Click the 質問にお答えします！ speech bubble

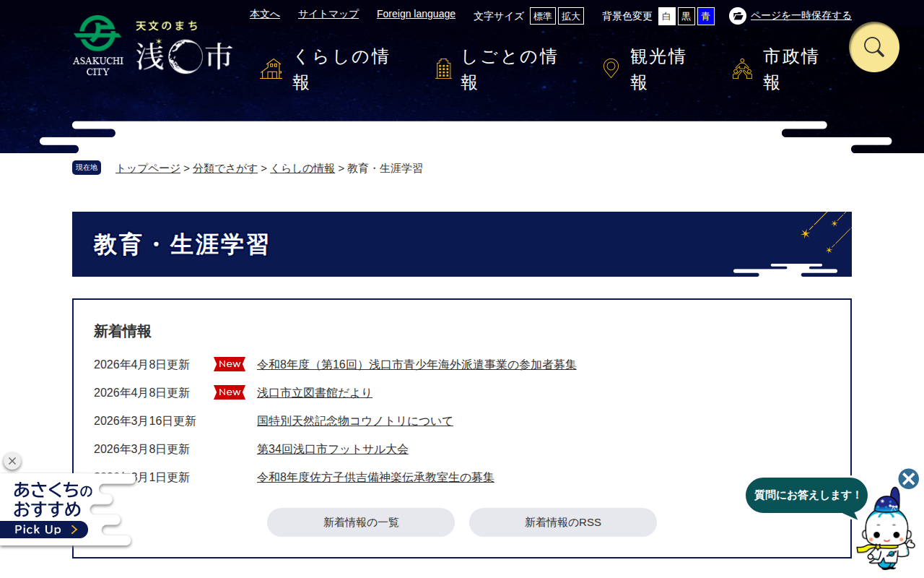click(x=806, y=496)
